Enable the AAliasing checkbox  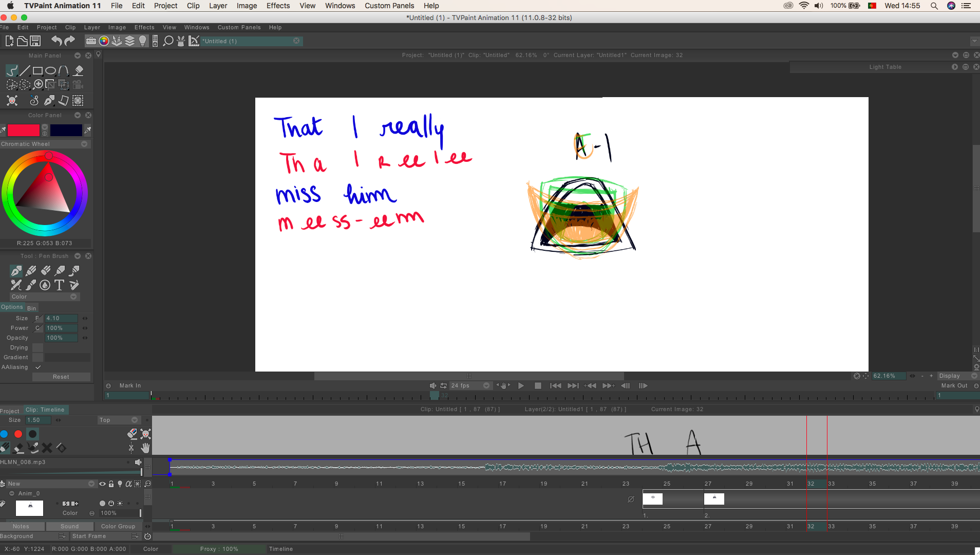[39, 367]
